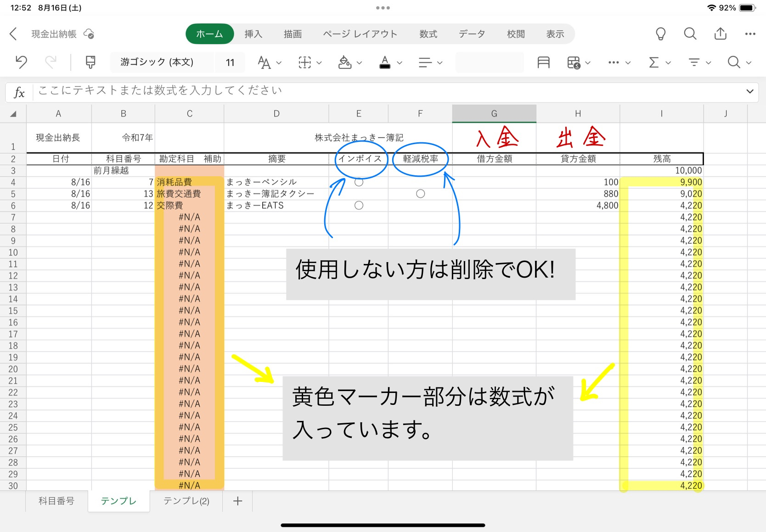The width and height of the screenshot is (766, 532).
Task: Open the cell borders tool
Action: coord(304,62)
